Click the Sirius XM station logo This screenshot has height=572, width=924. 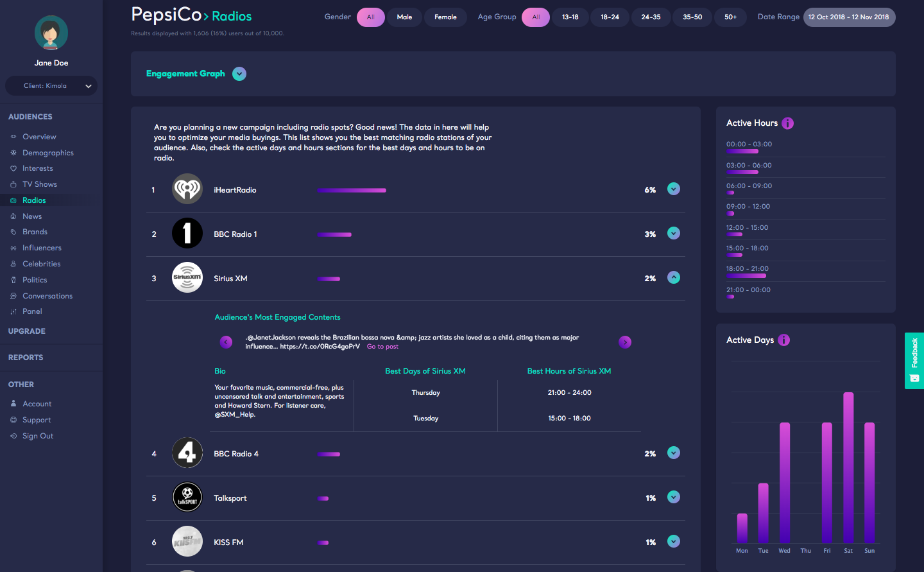(187, 277)
